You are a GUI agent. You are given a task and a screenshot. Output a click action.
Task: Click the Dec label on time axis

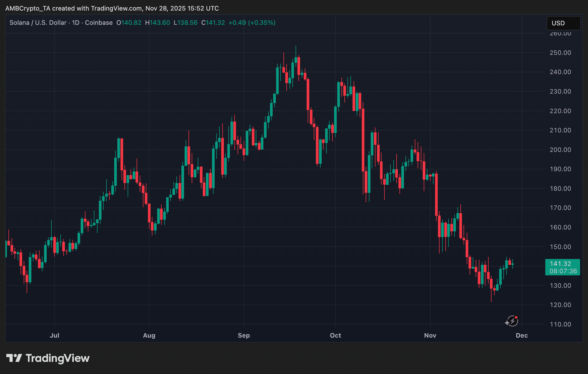[x=522, y=335]
